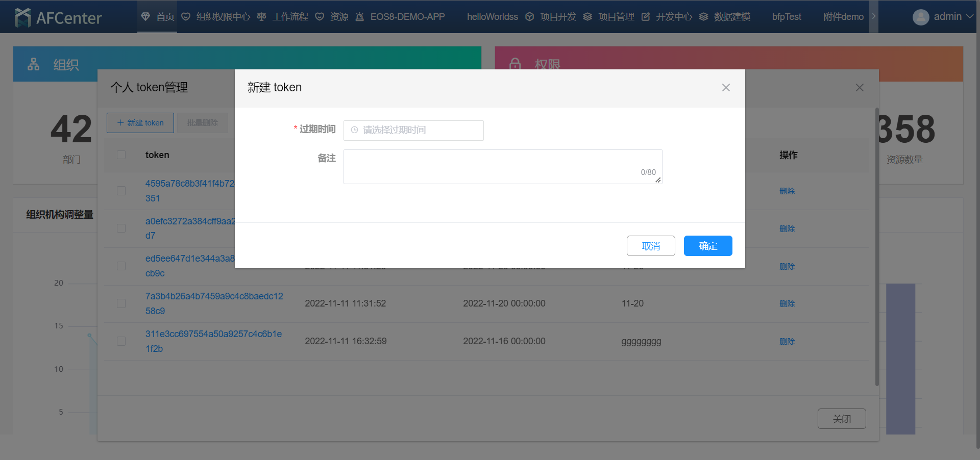Click the token list vertical scrollbar

(x=877, y=245)
